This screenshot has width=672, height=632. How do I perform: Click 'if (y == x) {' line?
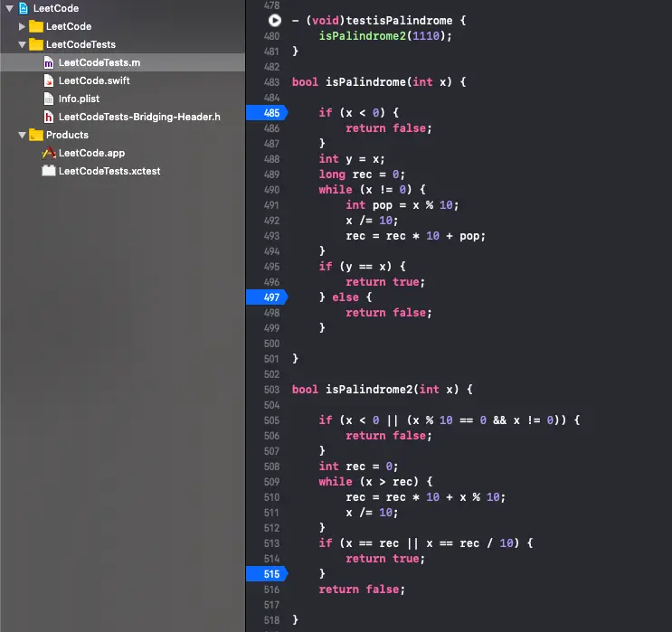362,267
